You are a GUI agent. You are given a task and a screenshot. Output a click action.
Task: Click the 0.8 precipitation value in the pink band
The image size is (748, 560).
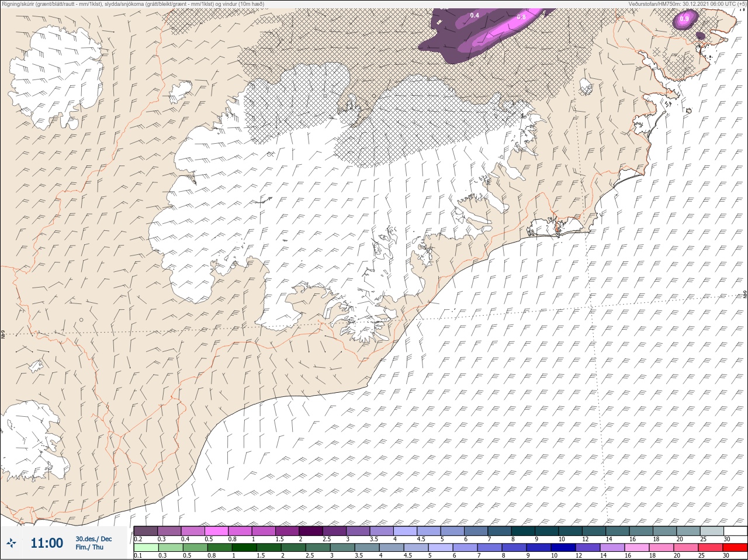pos(521,17)
